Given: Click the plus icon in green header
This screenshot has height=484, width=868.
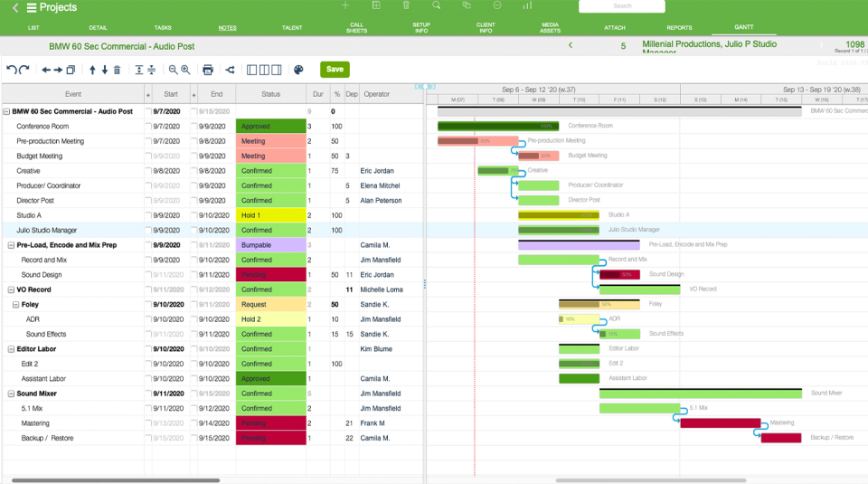Looking at the screenshot, I should [344, 5].
